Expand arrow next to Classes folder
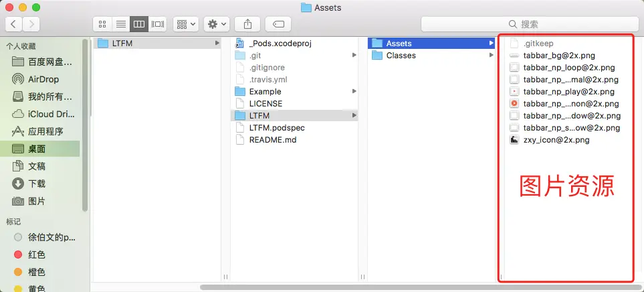Image resolution: width=644 pixels, height=292 pixels. [492, 55]
